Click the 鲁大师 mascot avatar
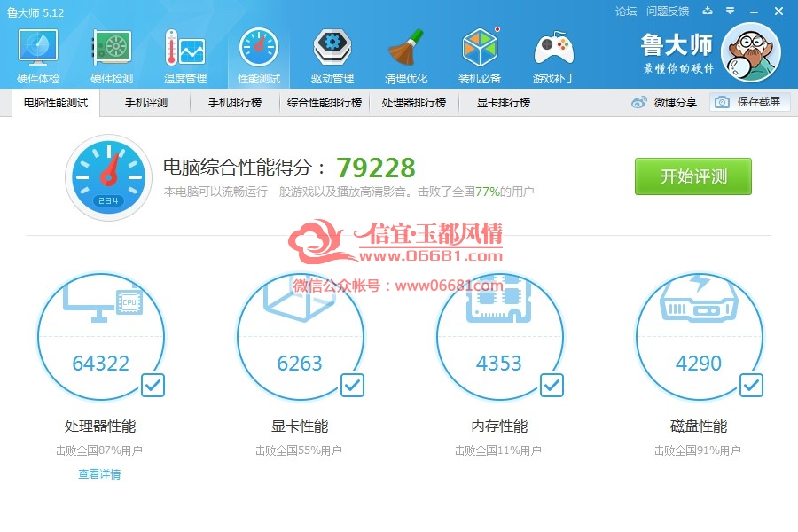798x532 pixels. pyautogui.click(x=751, y=52)
